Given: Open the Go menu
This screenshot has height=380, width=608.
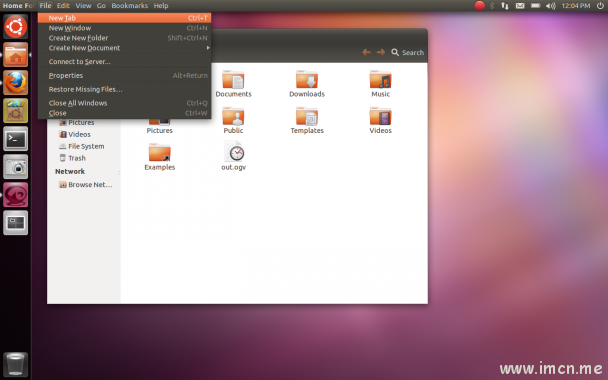Looking at the screenshot, I should pos(101,5).
